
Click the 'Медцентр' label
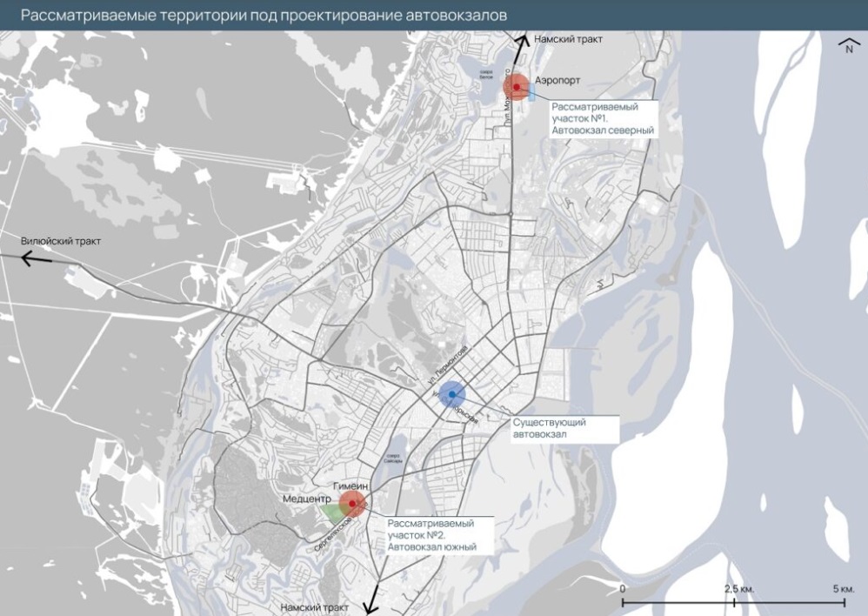point(307,499)
